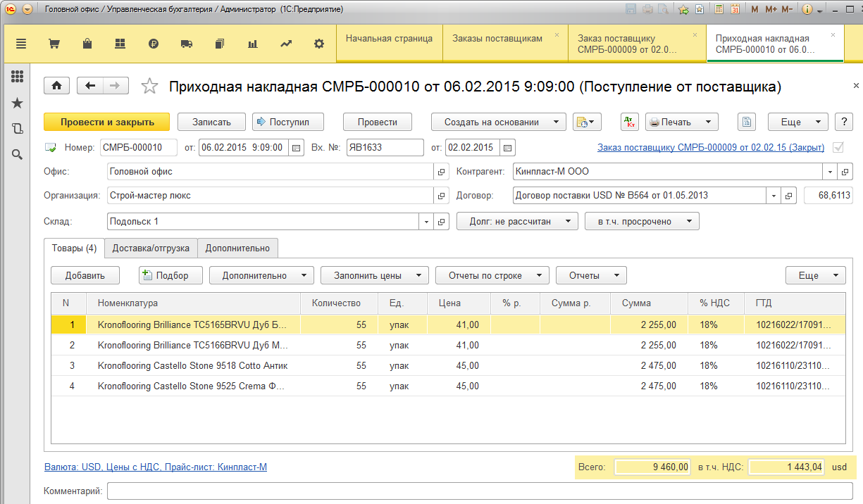Open the shopping bag sales section

click(87, 44)
